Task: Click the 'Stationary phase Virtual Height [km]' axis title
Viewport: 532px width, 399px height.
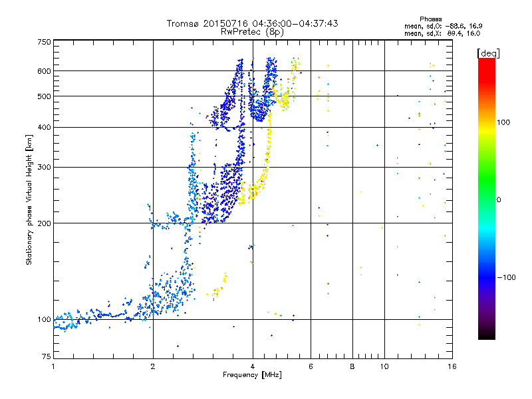Action: (29, 199)
